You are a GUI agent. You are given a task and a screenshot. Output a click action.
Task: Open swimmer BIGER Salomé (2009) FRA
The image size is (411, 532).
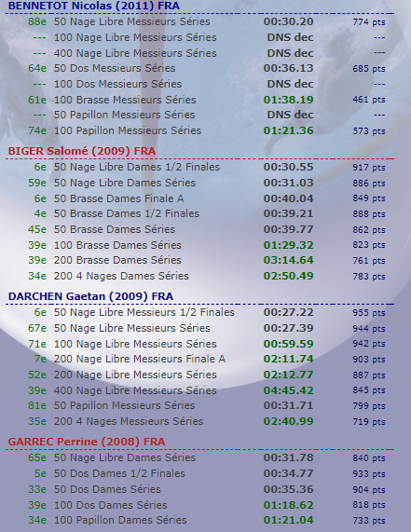coord(82,151)
